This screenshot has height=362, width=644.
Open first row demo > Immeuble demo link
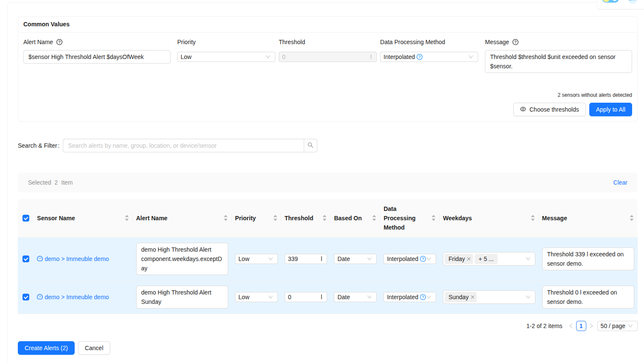pyautogui.click(x=76, y=259)
